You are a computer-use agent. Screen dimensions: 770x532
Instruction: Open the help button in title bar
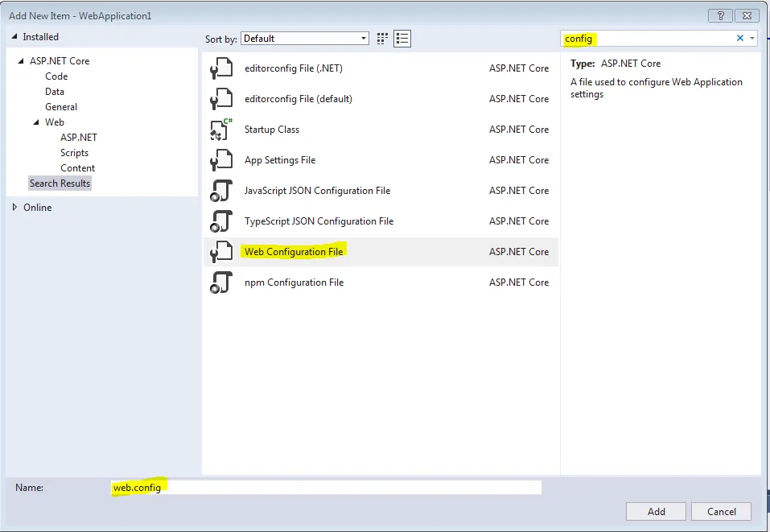point(720,16)
